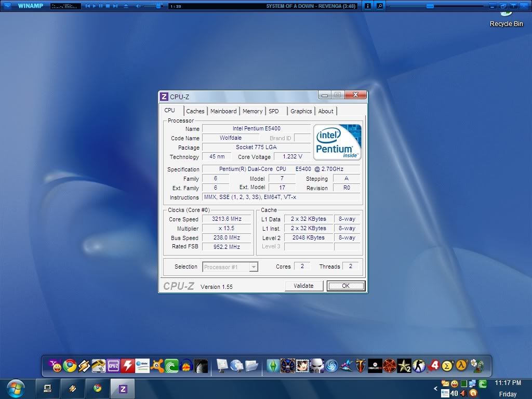Open Recycle Bin on the desktop
The height and width of the screenshot is (399, 532).
[506, 20]
